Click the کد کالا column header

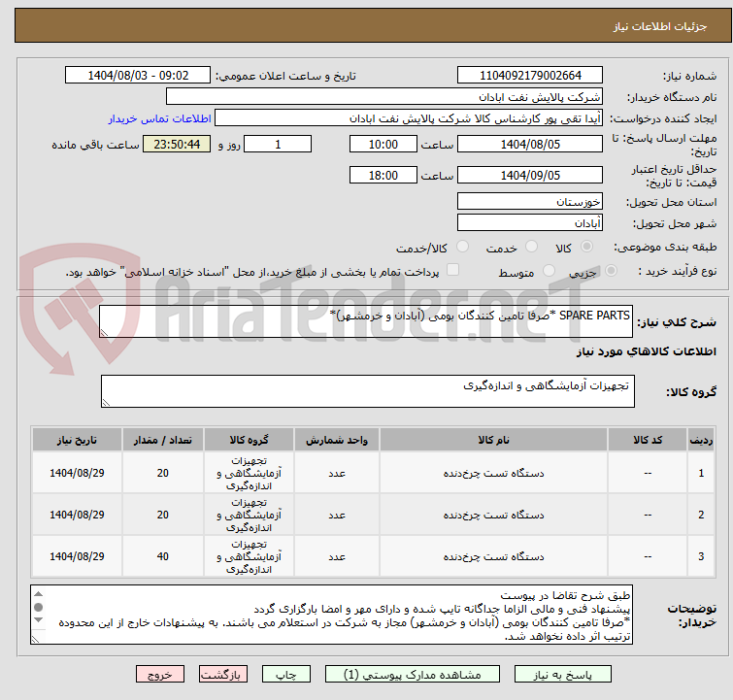pos(648,440)
